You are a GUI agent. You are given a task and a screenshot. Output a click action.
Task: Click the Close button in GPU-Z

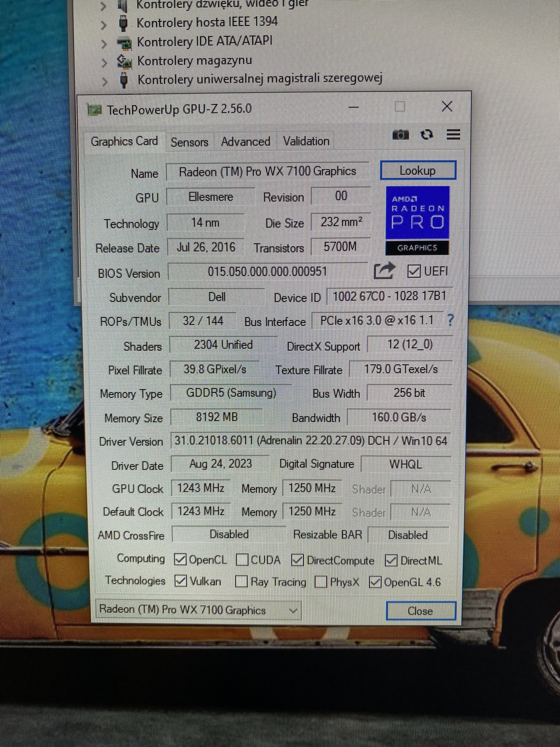(421, 611)
